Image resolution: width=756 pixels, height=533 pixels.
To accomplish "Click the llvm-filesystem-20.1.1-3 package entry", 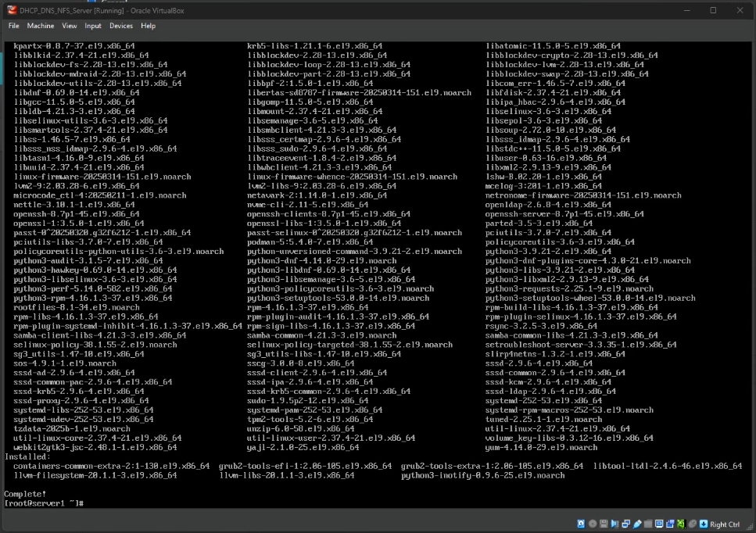I will click(x=95, y=475).
